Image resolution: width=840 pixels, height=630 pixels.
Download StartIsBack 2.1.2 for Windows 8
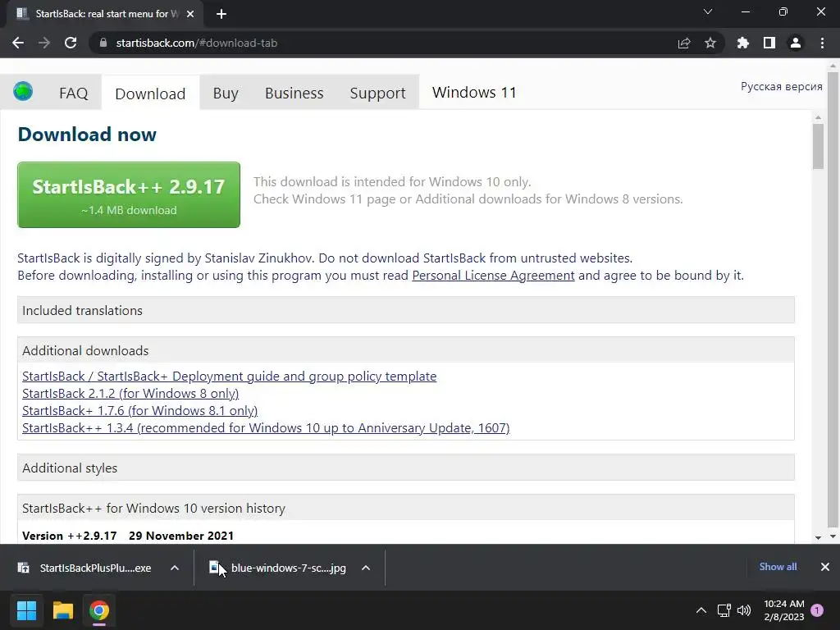130,393
